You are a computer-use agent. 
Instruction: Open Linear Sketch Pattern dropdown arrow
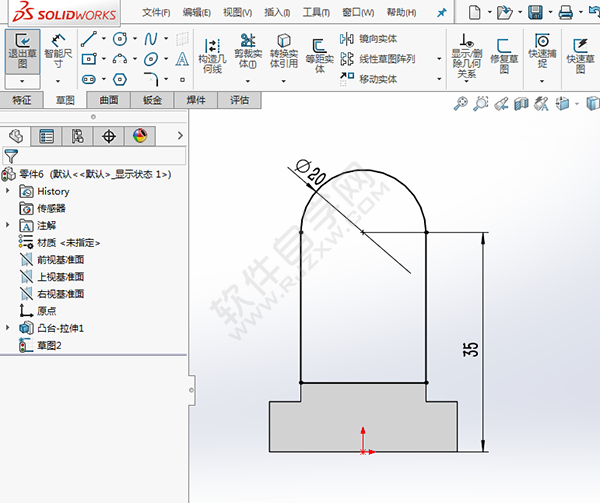tap(439, 59)
